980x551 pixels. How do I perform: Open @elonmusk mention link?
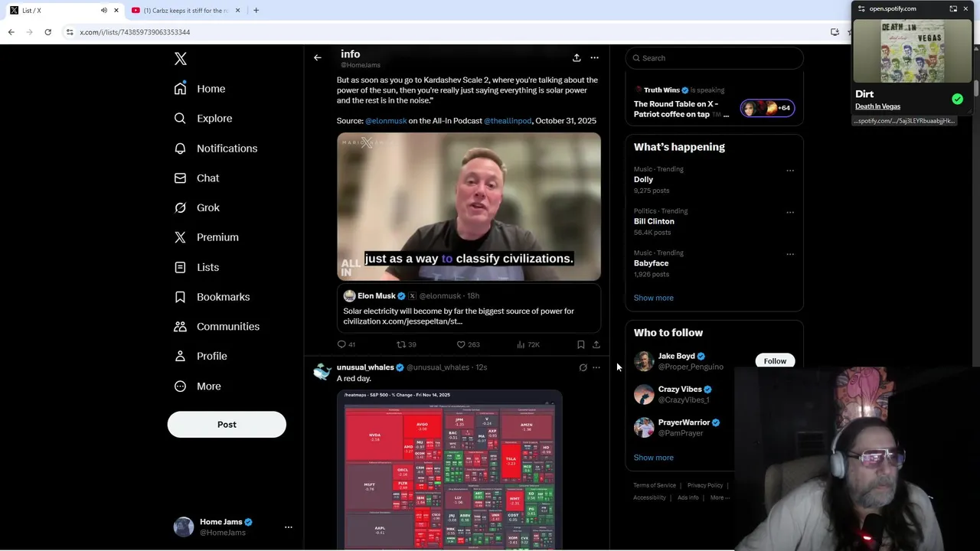click(386, 121)
